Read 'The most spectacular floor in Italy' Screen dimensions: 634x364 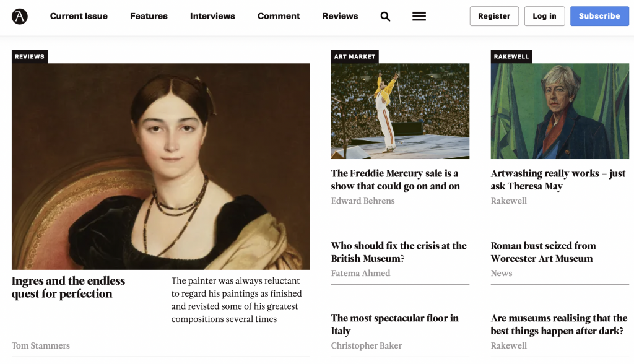(394, 324)
